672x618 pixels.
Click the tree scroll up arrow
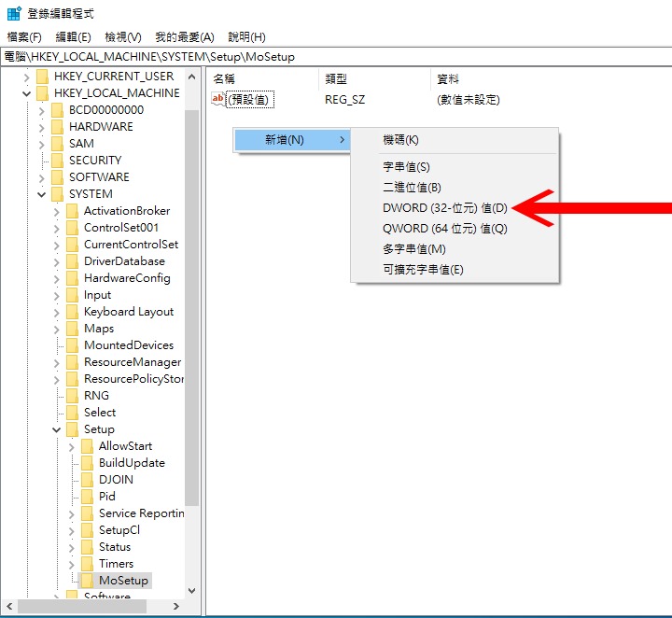point(192,77)
